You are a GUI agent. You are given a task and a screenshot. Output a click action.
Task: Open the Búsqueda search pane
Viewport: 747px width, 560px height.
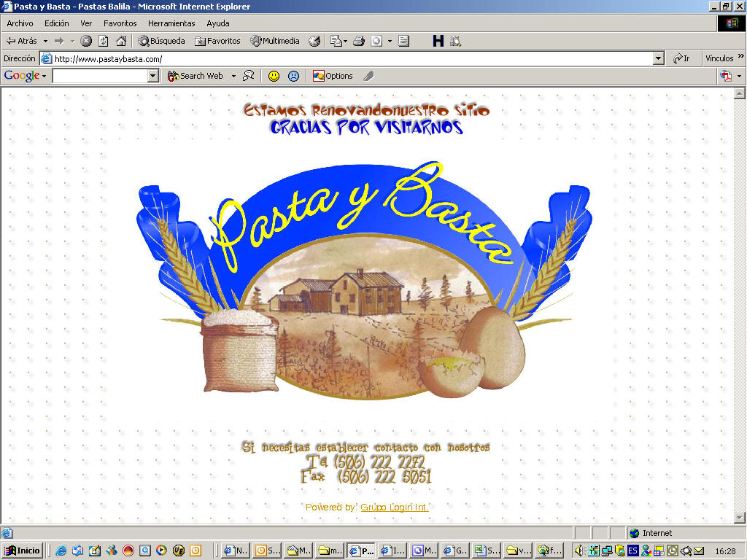click(161, 41)
